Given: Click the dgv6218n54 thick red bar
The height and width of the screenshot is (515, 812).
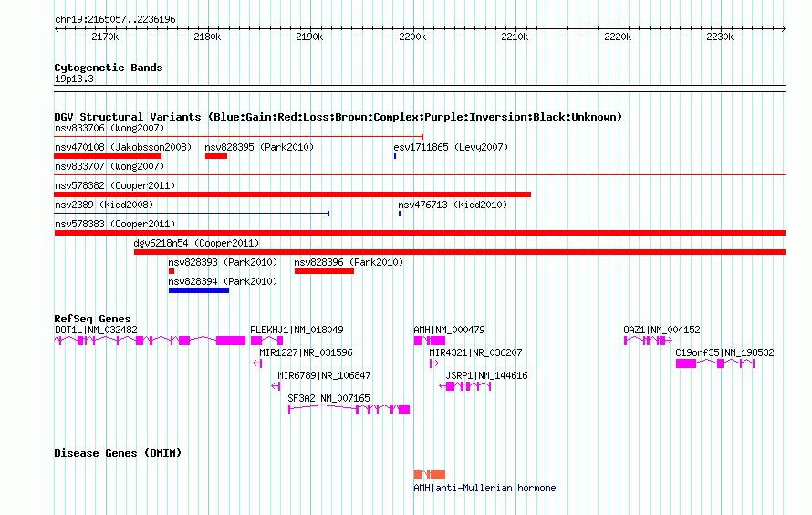Looking at the screenshot, I should point(460,252).
